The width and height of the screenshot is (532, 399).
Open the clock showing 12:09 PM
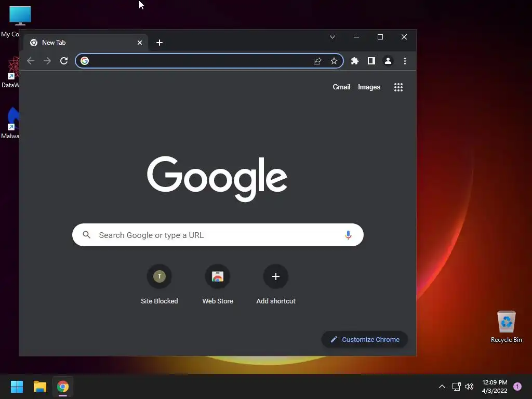pyautogui.click(x=495, y=387)
